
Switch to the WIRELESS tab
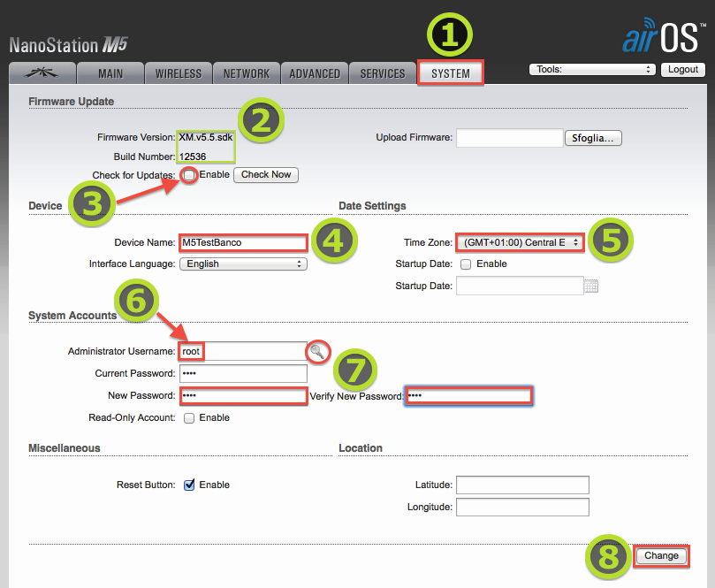click(x=179, y=73)
